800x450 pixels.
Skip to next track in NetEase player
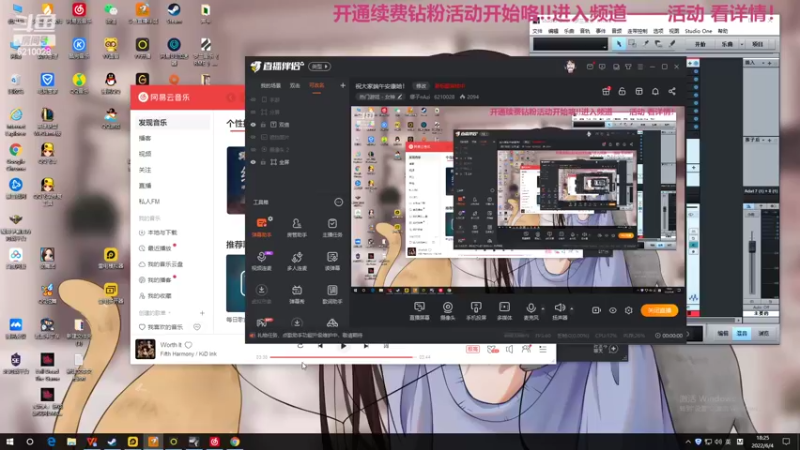pos(366,346)
